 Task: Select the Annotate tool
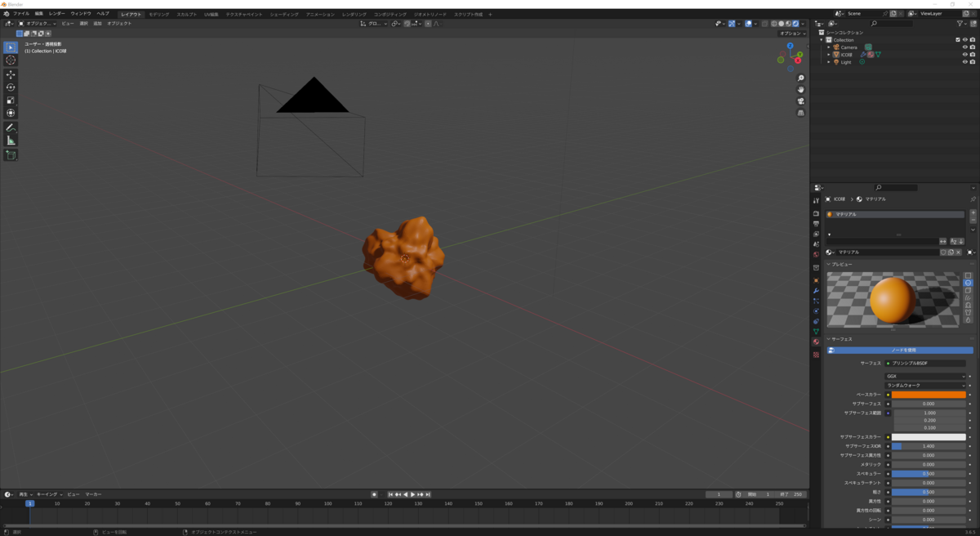11,128
